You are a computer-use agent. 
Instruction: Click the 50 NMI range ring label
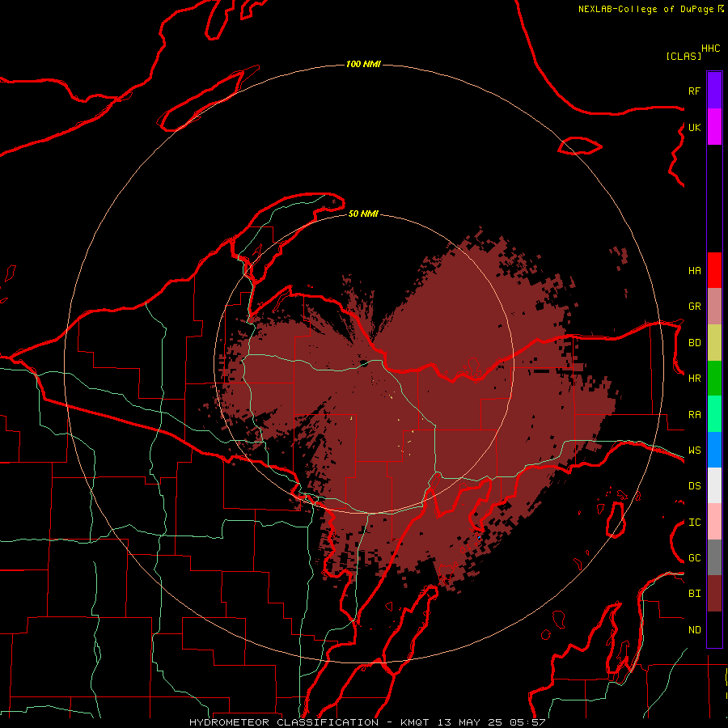tap(363, 214)
